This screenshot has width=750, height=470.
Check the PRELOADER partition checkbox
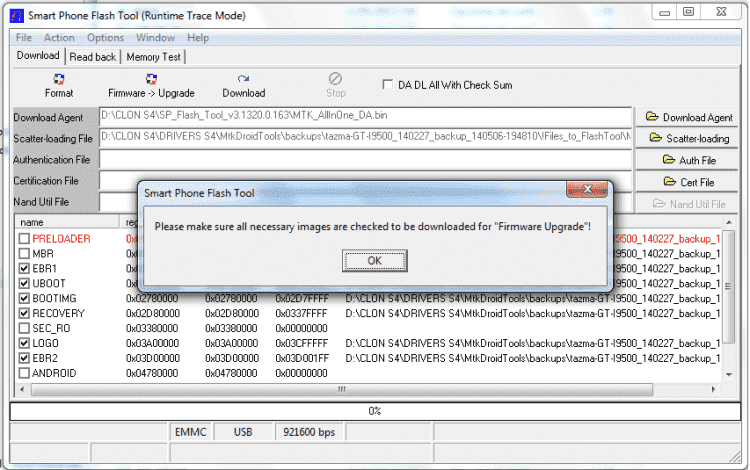[x=24, y=239]
